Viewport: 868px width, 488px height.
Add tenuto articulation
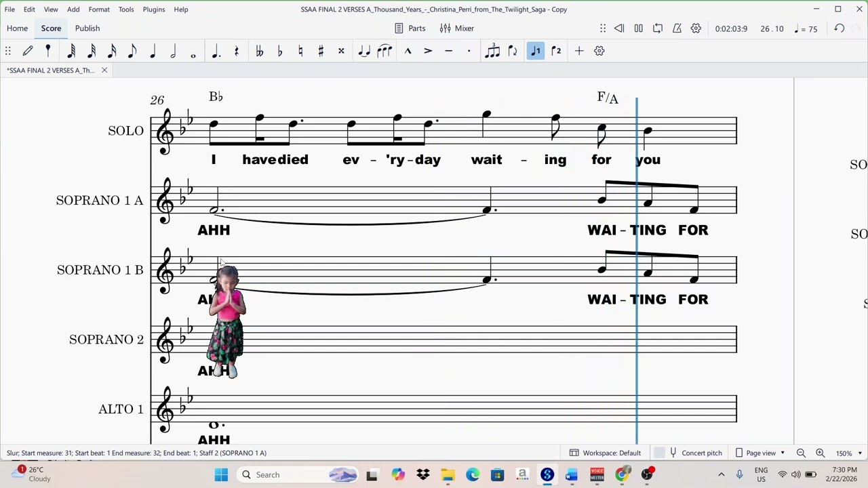tap(448, 51)
